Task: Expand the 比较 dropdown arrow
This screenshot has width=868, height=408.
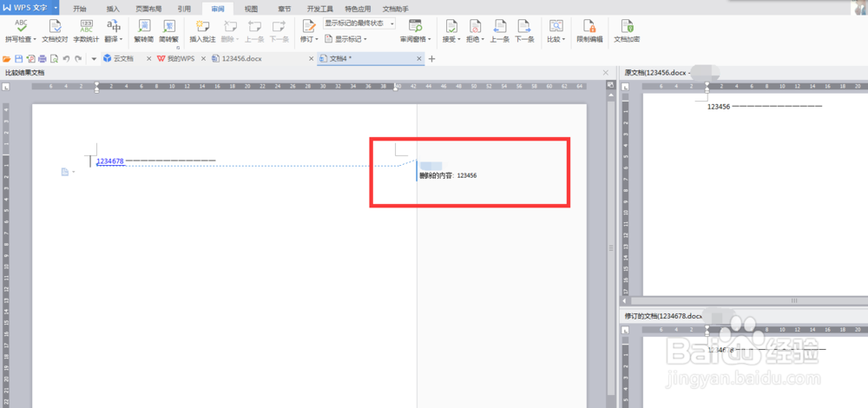Action: point(563,39)
